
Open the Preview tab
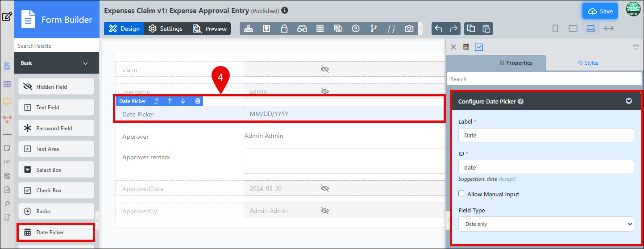pos(210,29)
